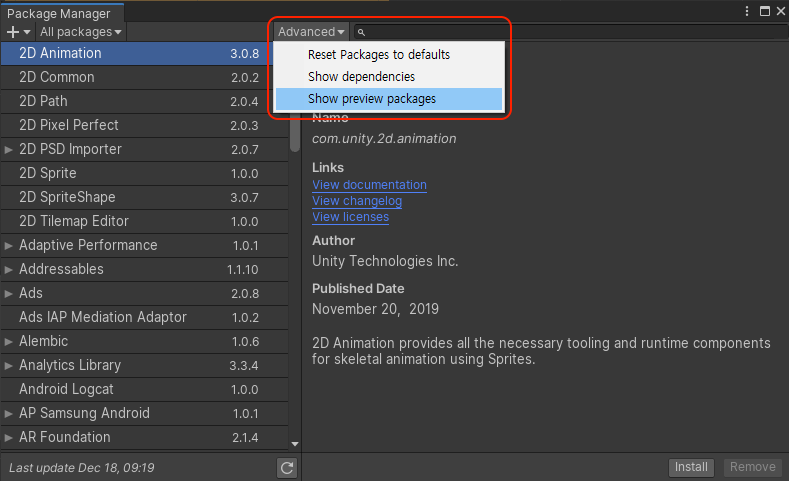
Task: Click the Last update Dec 18 status text
Action: (x=82, y=468)
